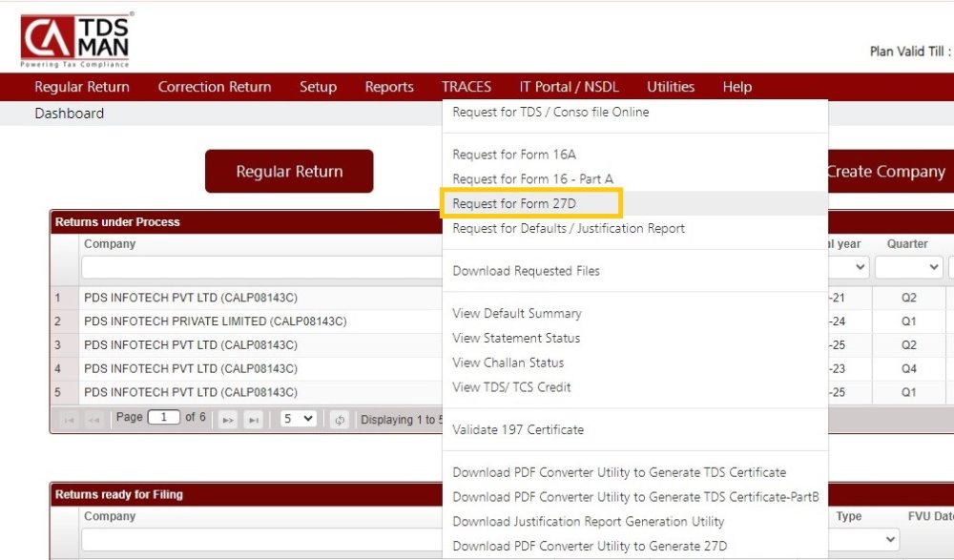Click the TDSMAN logo
This screenshot has width=954, height=560.
coord(74,38)
